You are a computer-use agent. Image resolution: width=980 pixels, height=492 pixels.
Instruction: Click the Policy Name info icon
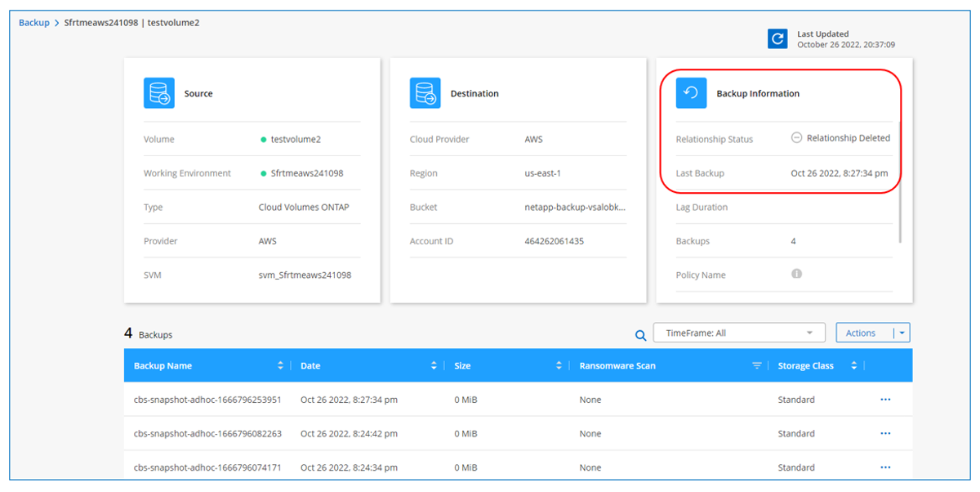click(x=796, y=275)
